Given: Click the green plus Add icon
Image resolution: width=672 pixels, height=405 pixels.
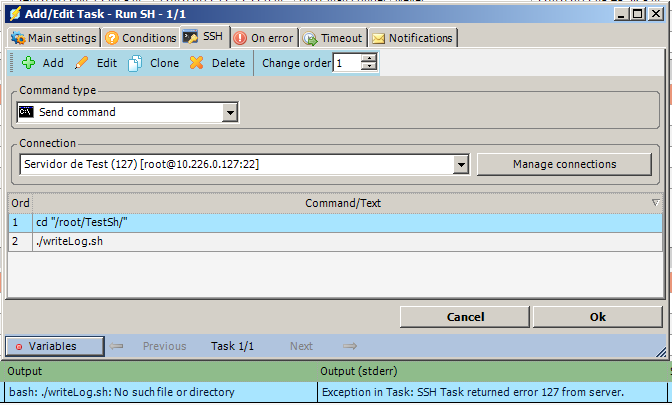Looking at the screenshot, I should pyautogui.click(x=28, y=63).
